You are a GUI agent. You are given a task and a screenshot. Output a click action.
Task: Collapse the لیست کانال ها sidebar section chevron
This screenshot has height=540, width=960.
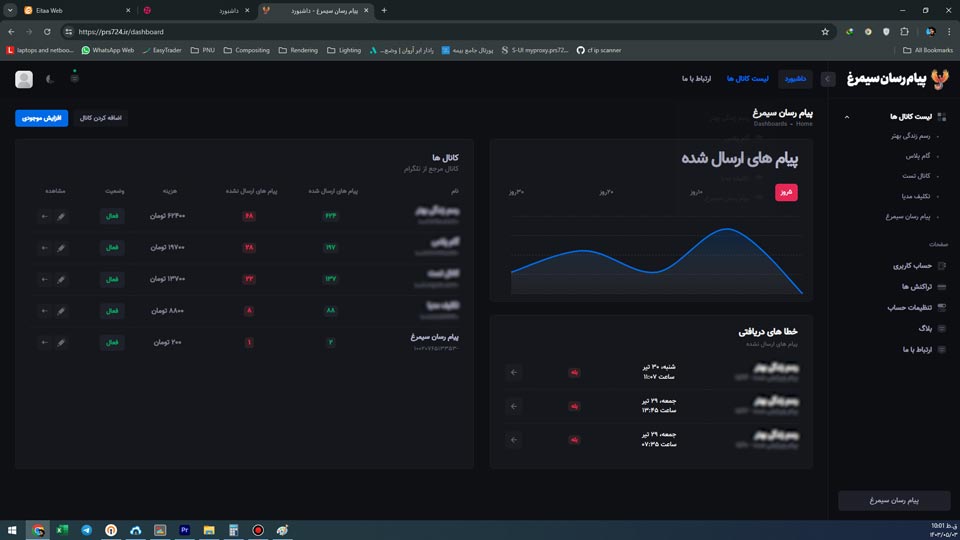click(x=847, y=117)
